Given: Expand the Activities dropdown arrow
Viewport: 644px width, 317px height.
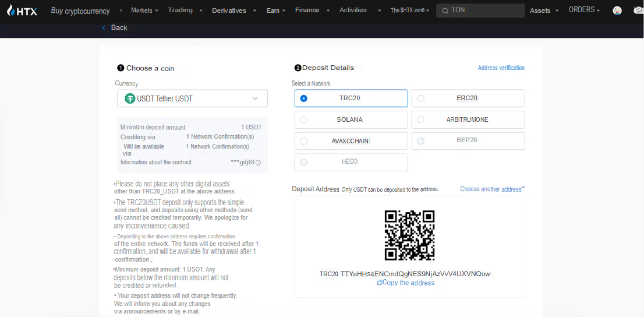Looking at the screenshot, I should pos(380,11).
